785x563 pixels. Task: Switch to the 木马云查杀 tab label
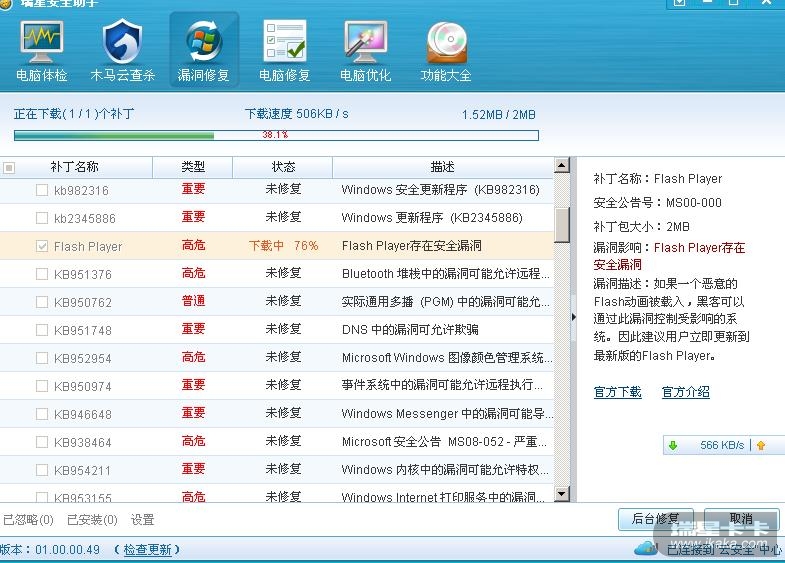(x=123, y=76)
